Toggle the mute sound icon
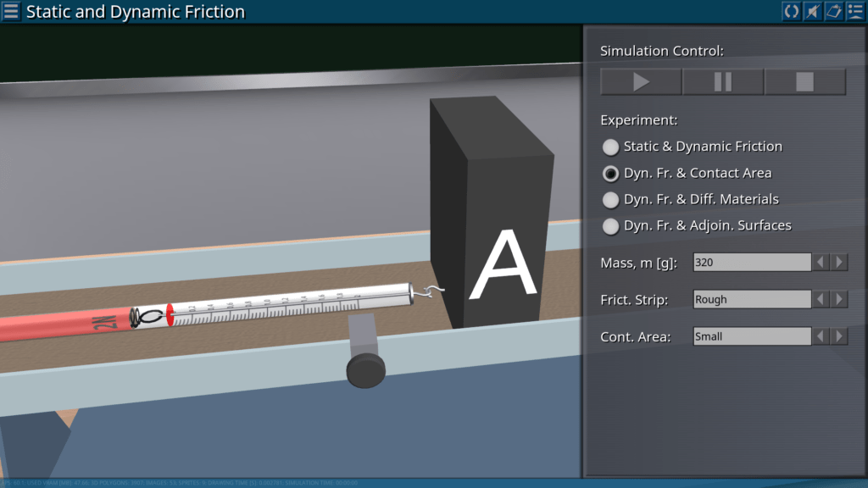The width and height of the screenshot is (868, 488). 812,11
